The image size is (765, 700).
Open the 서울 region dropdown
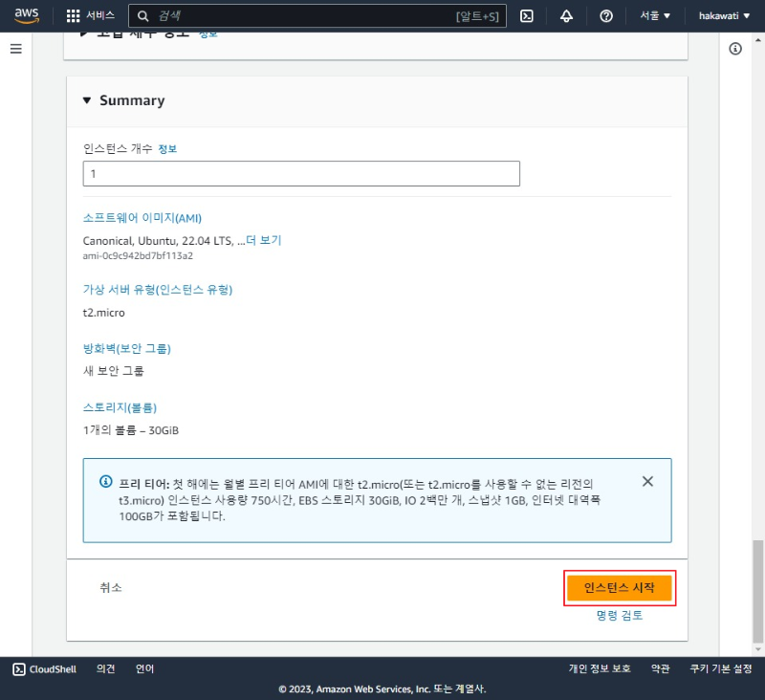click(x=653, y=15)
